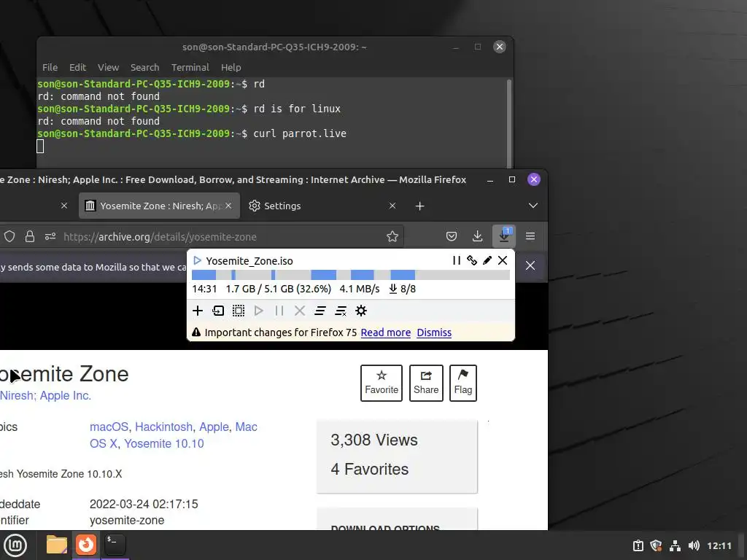Open the Pocket save icon in Firefox
This screenshot has height=560, width=747.
pos(452,236)
